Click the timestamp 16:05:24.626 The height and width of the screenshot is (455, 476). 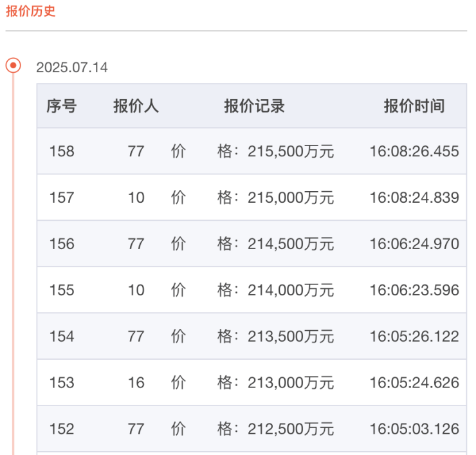pos(414,383)
